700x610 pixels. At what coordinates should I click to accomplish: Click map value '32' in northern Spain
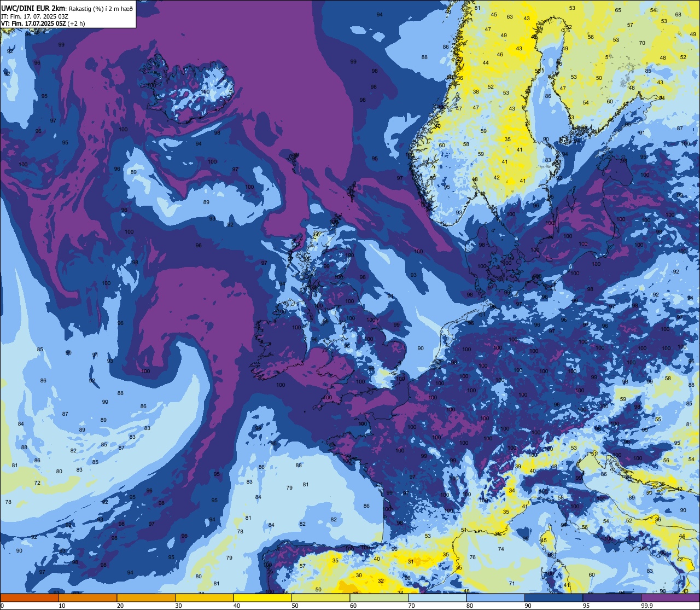pyautogui.click(x=381, y=581)
